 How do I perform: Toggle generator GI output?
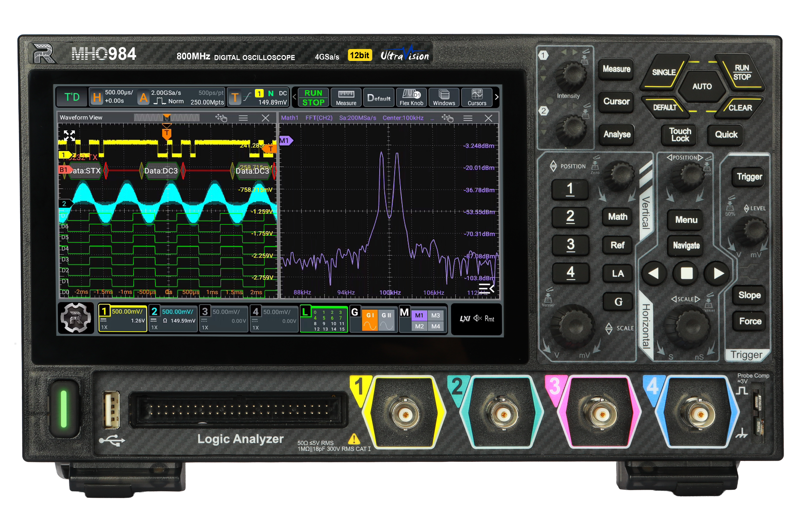click(370, 320)
